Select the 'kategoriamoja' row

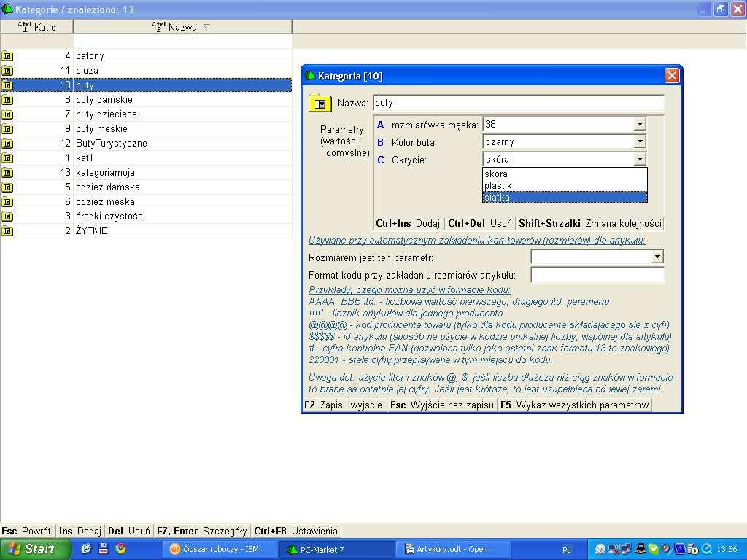[x=146, y=173]
